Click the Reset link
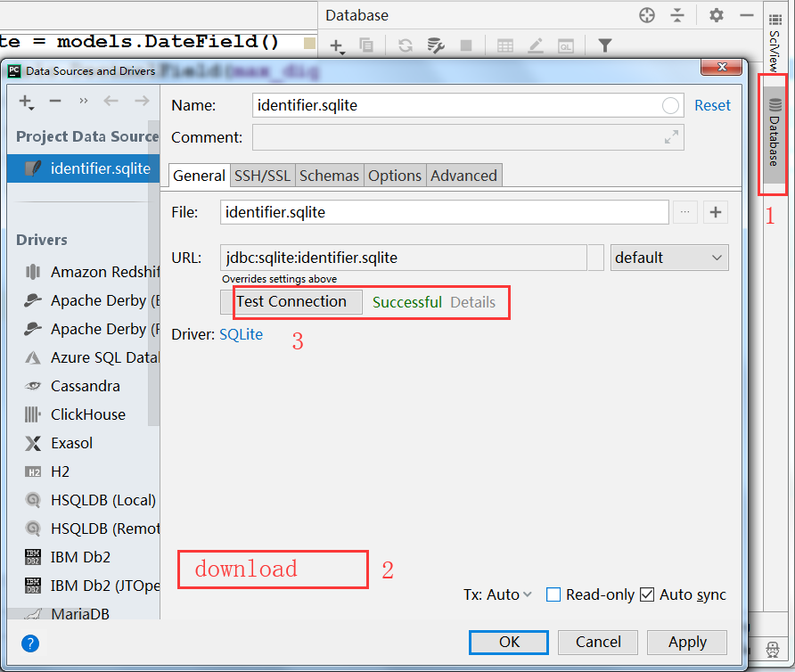 coord(712,105)
